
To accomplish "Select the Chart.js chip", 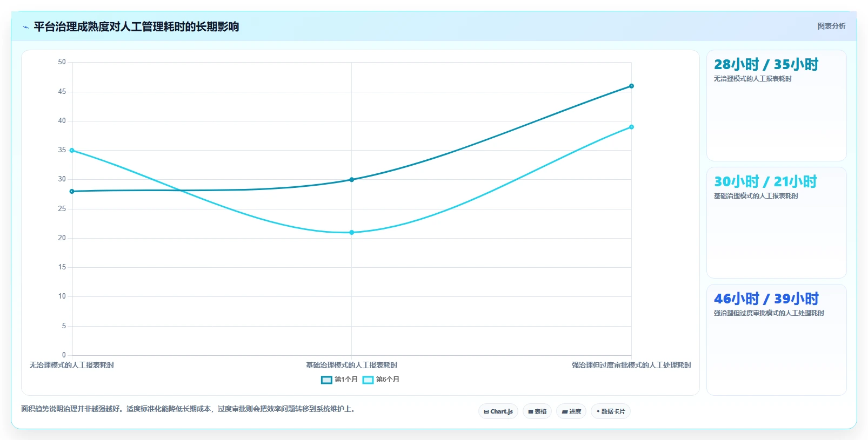I will point(498,411).
